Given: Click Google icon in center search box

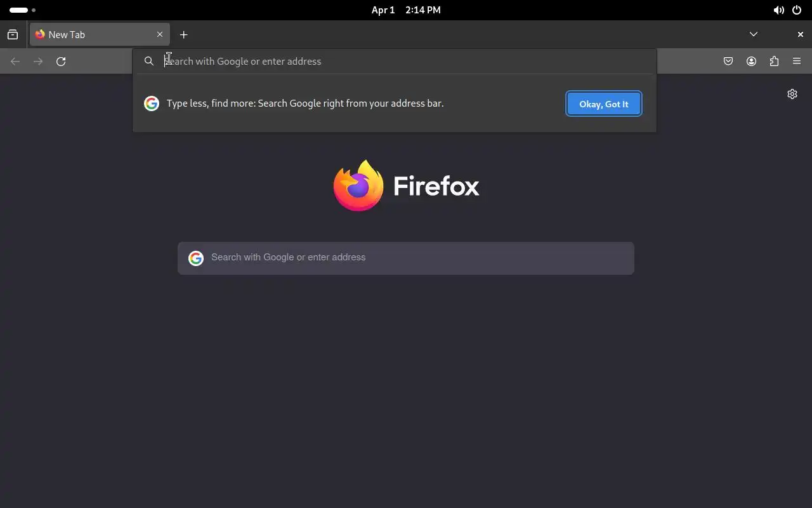Looking at the screenshot, I should pyautogui.click(x=195, y=258).
